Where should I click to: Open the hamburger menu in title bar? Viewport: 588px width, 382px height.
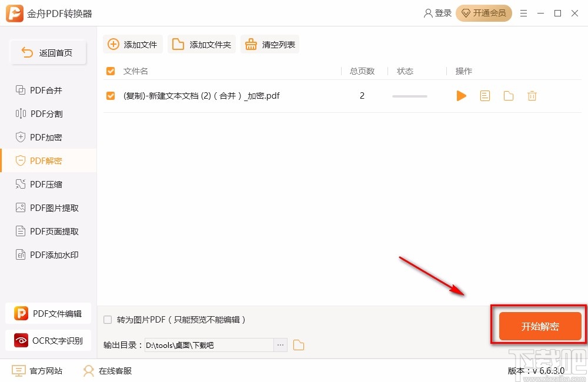[x=523, y=13]
